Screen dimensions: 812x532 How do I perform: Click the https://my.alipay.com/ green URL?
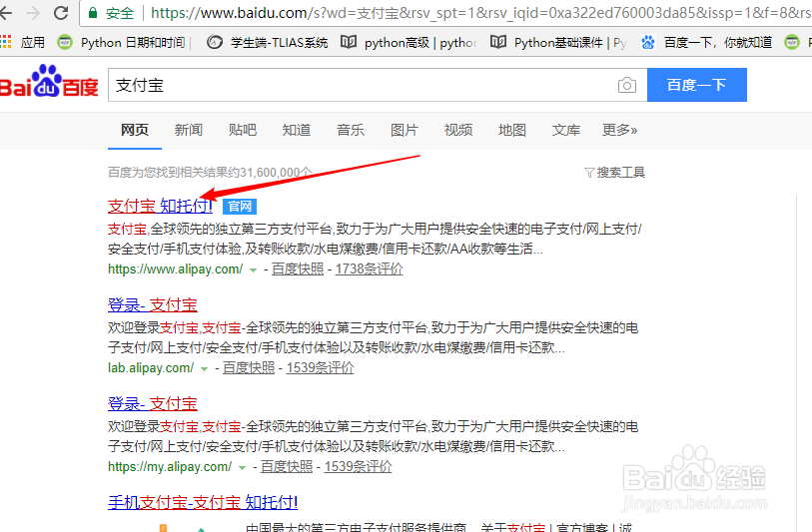[x=170, y=467]
